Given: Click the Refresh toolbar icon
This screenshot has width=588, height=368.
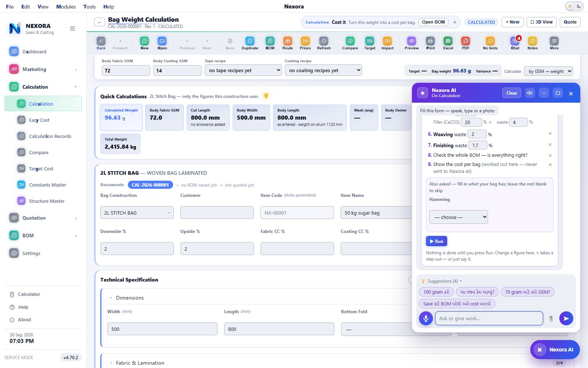Looking at the screenshot, I should 324,43.
